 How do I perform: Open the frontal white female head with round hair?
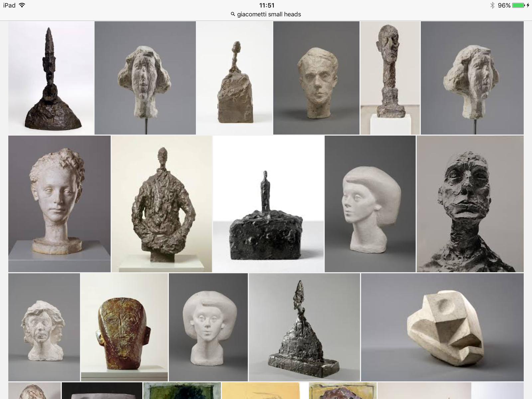point(208,327)
